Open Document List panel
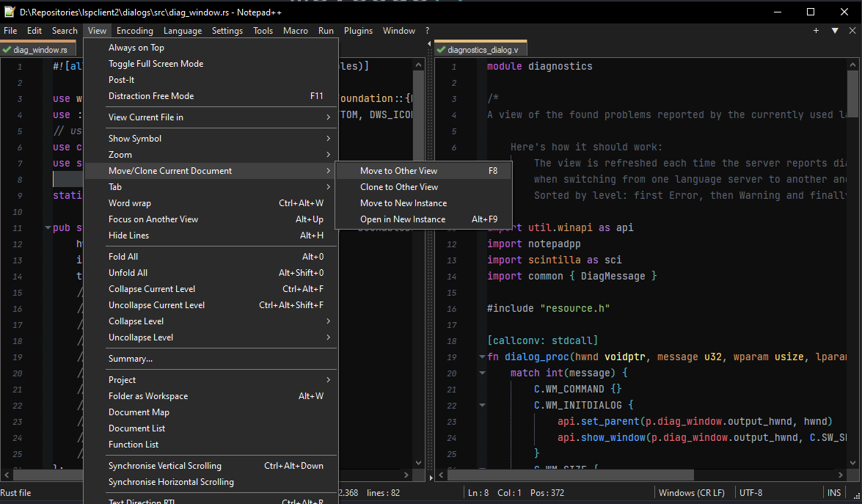 pyautogui.click(x=211, y=428)
